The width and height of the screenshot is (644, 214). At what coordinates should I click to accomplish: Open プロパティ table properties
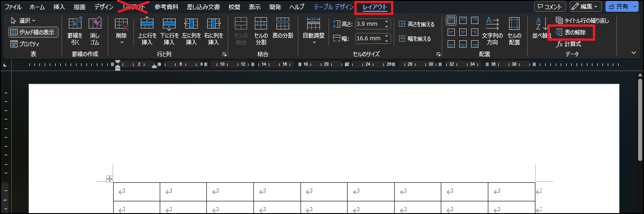point(25,44)
